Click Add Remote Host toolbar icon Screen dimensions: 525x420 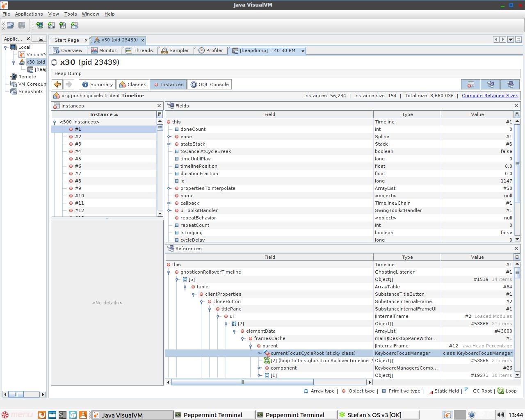pos(40,25)
